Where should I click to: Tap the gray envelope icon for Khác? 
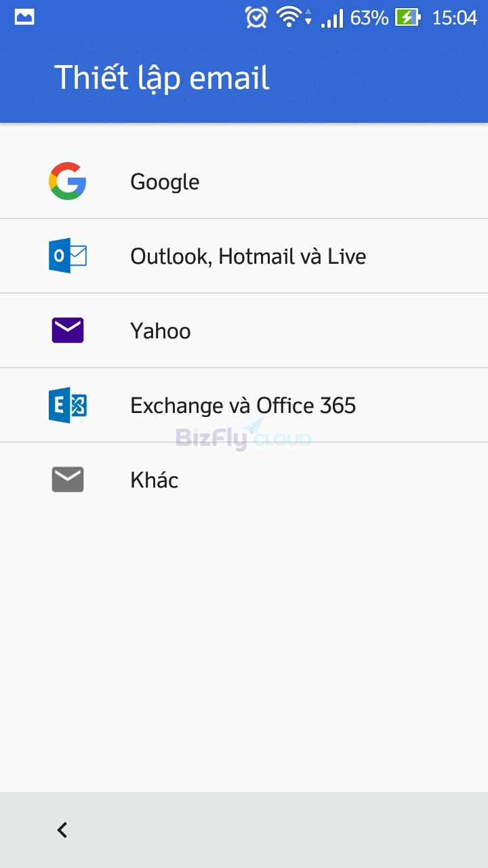[x=68, y=479]
